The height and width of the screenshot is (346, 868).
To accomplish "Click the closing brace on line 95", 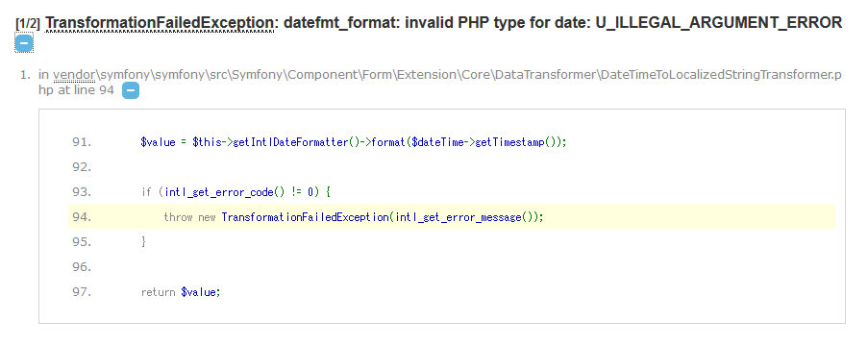I will tap(144, 242).
